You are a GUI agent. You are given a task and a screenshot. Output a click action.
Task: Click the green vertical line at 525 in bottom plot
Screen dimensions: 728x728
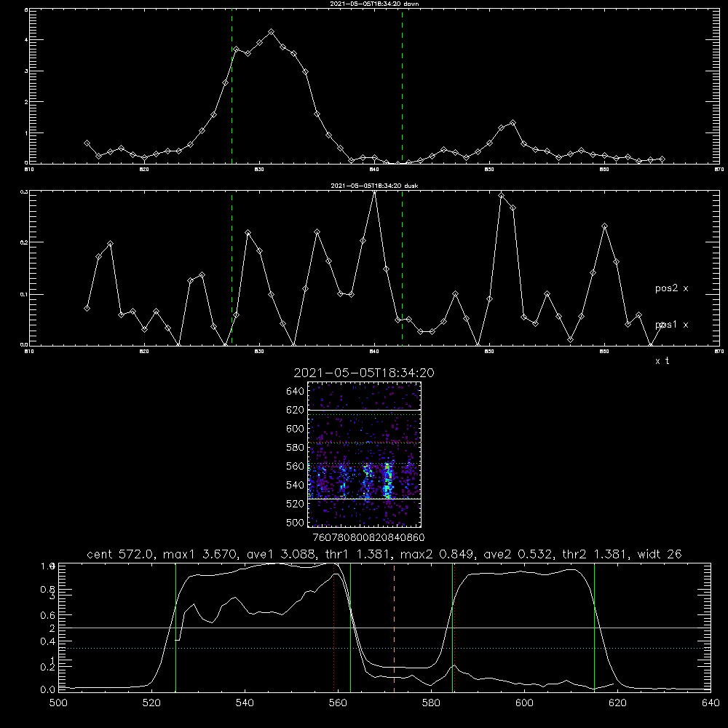pos(175,628)
